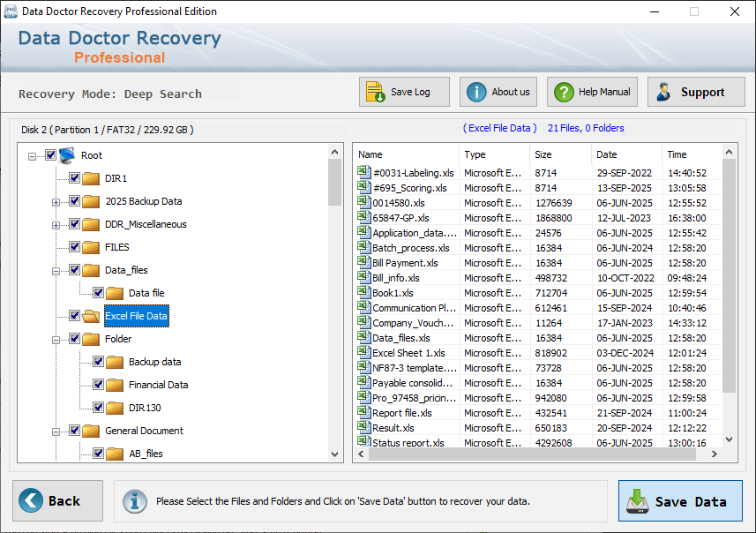Sort files by the Type column header
Viewport: 756px width, 533px height.
[x=494, y=154]
